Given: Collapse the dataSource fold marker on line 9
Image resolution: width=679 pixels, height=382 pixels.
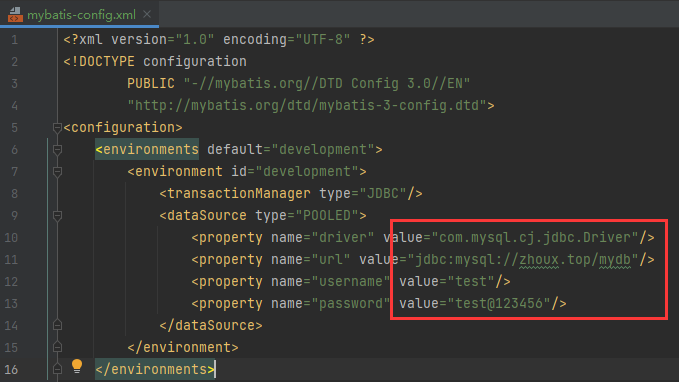Looking at the screenshot, I should click(x=57, y=216).
